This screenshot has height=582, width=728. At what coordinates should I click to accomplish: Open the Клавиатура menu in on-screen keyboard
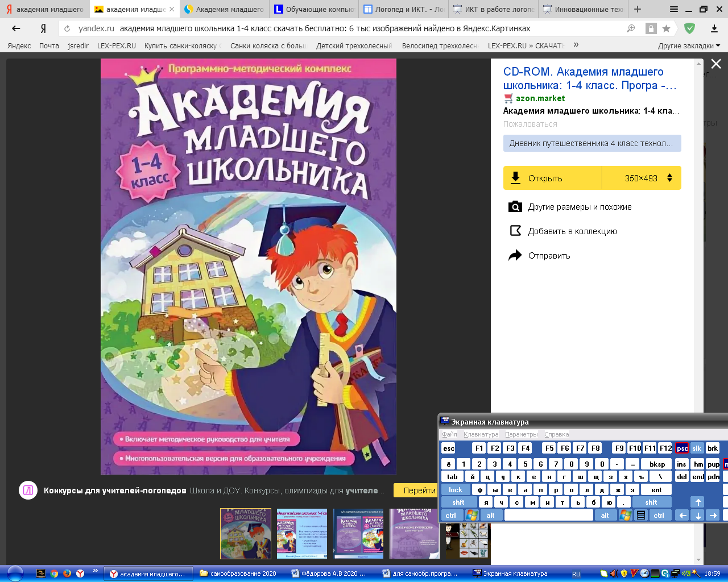[481, 434]
